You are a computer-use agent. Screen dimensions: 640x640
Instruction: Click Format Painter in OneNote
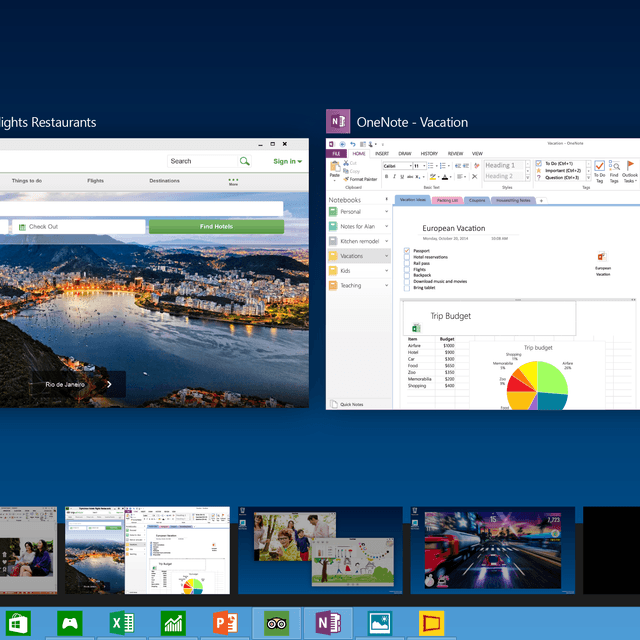coord(360,179)
